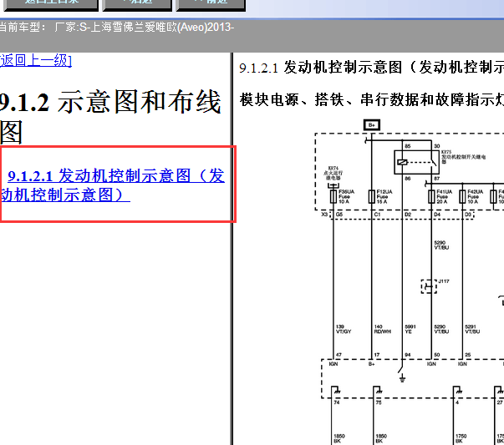Click module pin number 4
The height and width of the screenshot is (445, 504).
point(457,402)
